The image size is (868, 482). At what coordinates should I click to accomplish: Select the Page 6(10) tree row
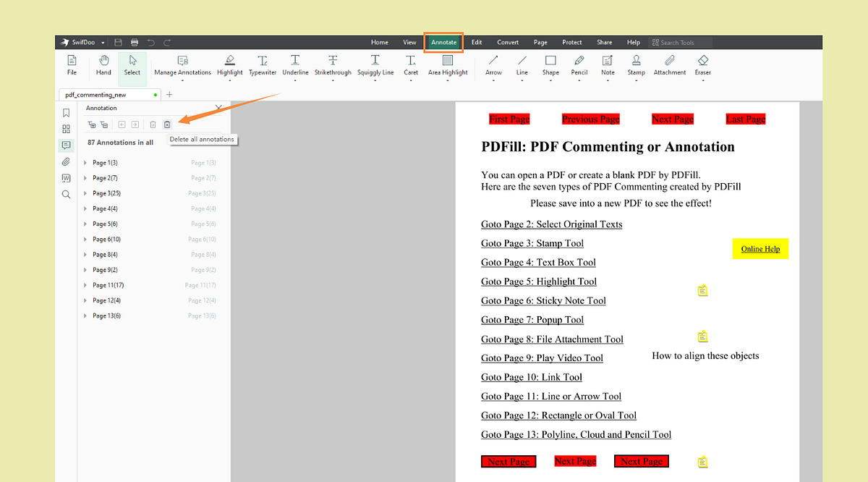coord(150,240)
